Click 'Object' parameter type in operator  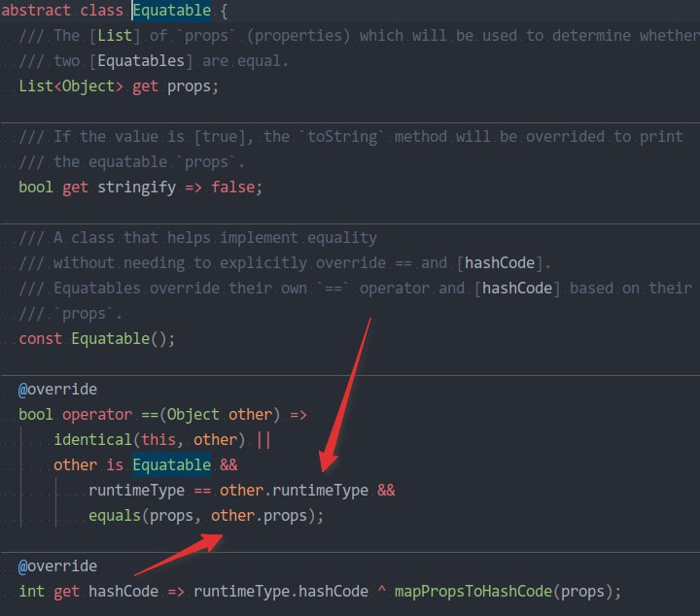coord(192,415)
